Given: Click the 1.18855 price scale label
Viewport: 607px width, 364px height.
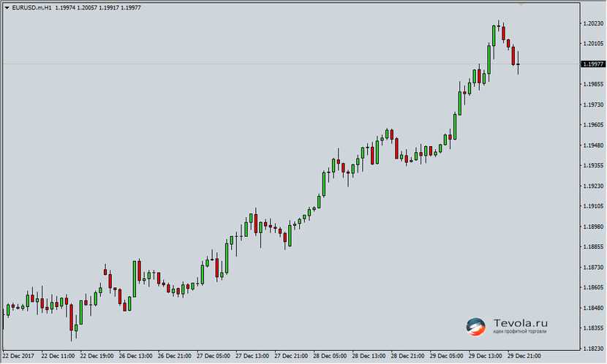Looking at the screenshot, I should [592, 246].
